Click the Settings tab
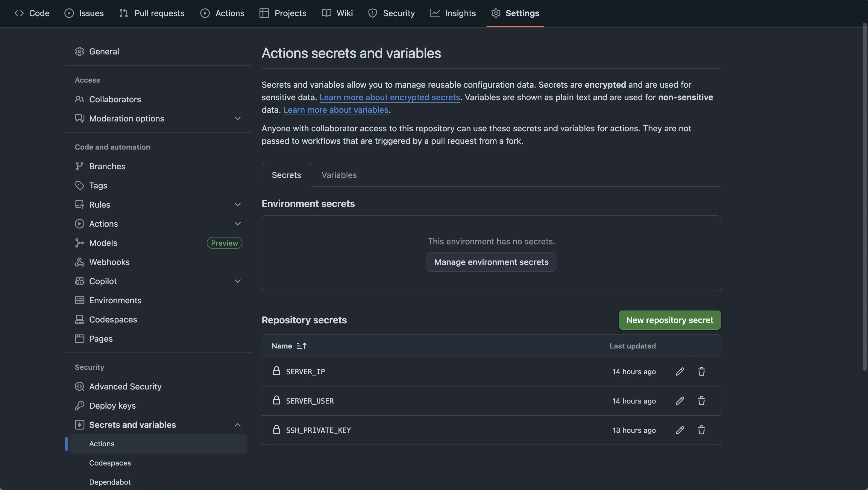The image size is (868, 490). click(515, 13)
